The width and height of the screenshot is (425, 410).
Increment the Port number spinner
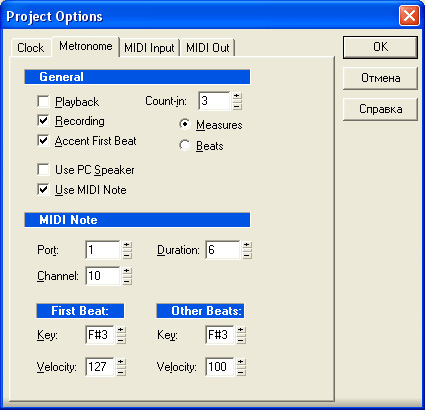[x=127, y=245]
